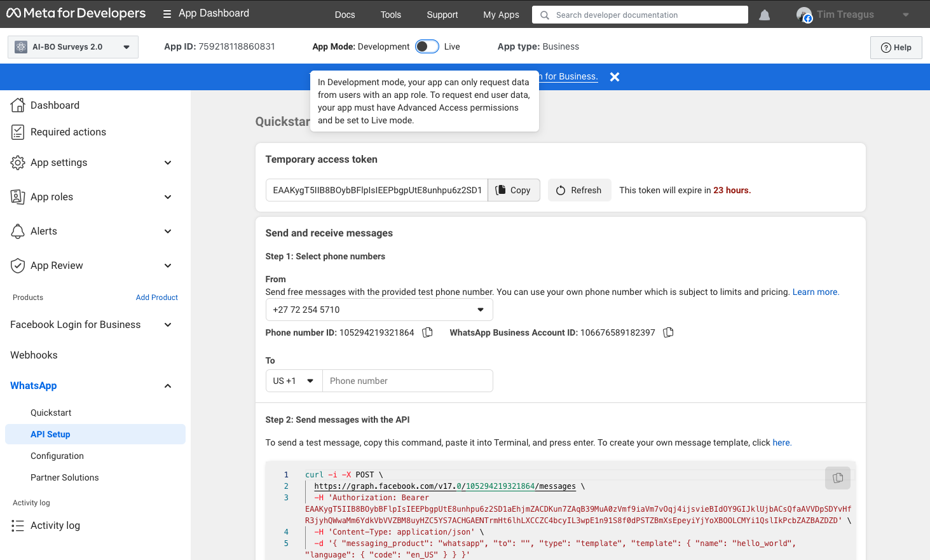Screen dimensions: 930x560
Task: Open the notifications bell
Action: coord(765,15)
